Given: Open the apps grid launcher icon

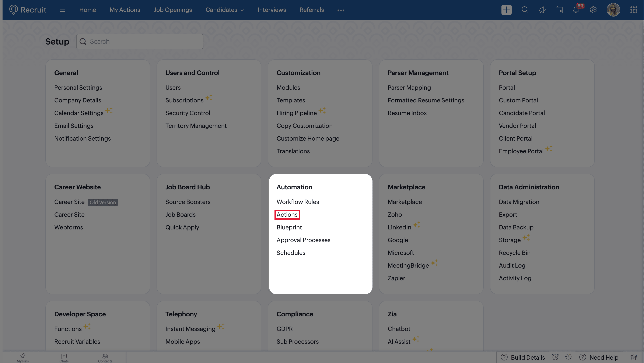Looking at the screenshot, I should pos(633,10).
